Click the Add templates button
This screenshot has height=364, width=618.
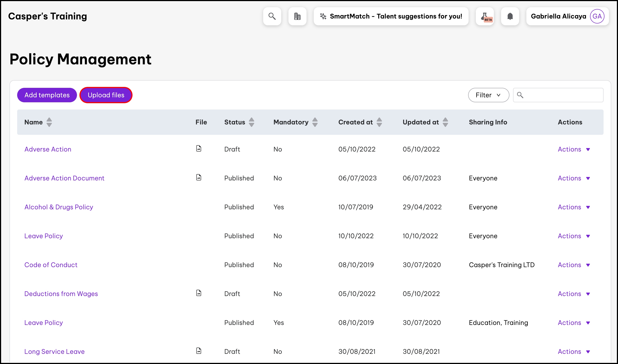(47, 95)
